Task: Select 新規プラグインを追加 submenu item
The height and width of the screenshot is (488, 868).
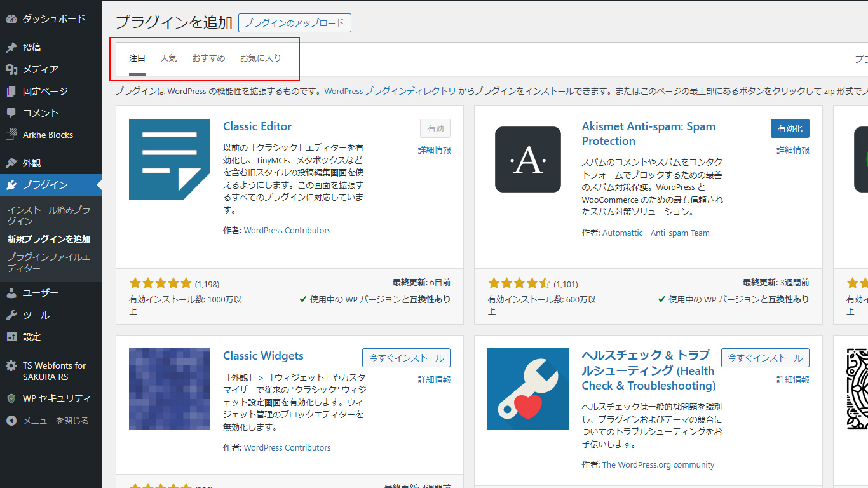Action: tap(49, 240)
